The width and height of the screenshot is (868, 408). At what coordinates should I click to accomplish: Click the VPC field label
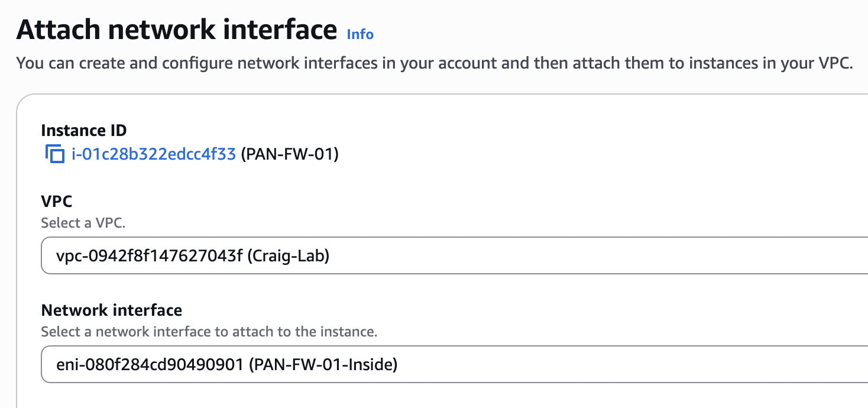[x=57, y=201]
